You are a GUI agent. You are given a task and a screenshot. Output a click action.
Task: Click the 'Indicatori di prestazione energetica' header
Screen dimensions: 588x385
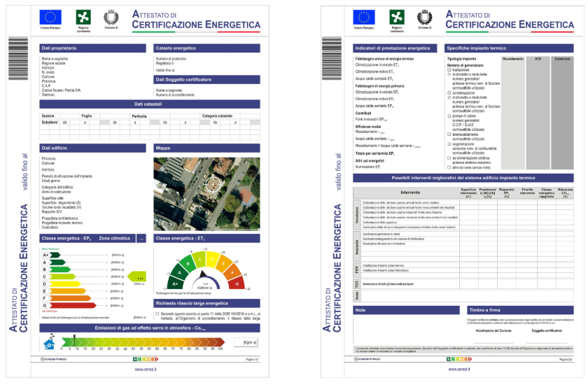click(395, 48)
